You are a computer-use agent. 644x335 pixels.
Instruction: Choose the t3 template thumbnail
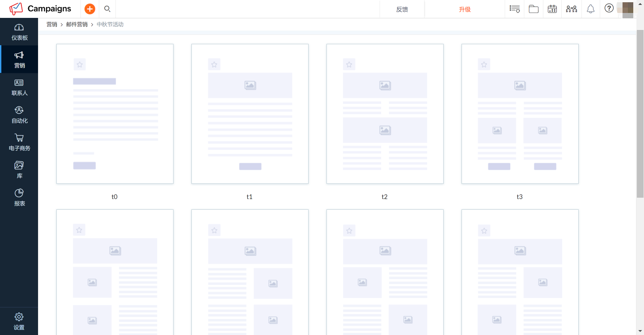pyautogui.click(x=520, y=114)
